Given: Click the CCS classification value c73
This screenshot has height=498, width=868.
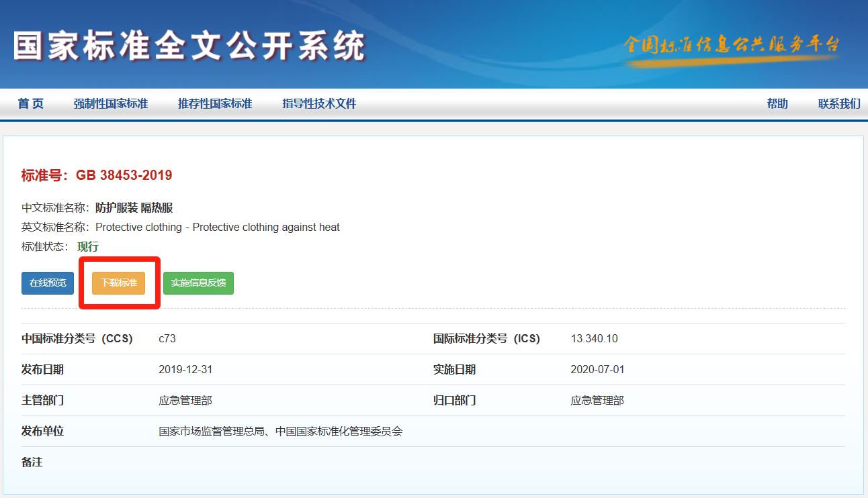Looking at the screenshot, I should [167, 338].
